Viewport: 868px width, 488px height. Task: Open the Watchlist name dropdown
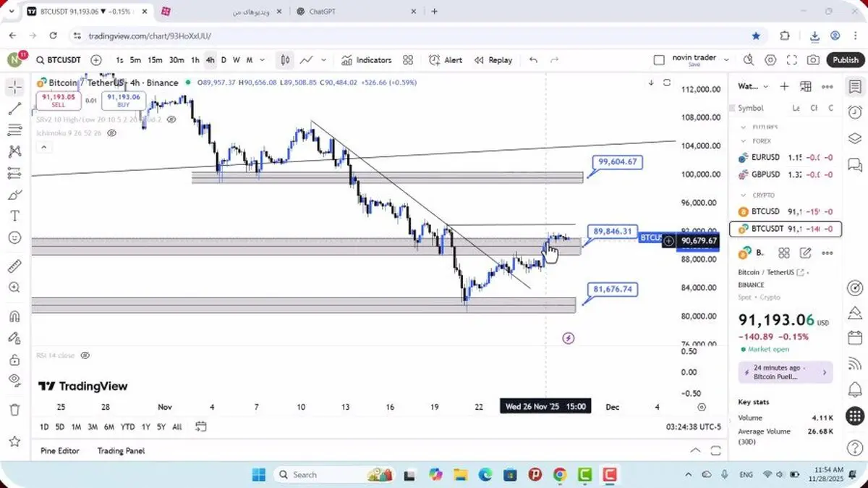(753, 86)
